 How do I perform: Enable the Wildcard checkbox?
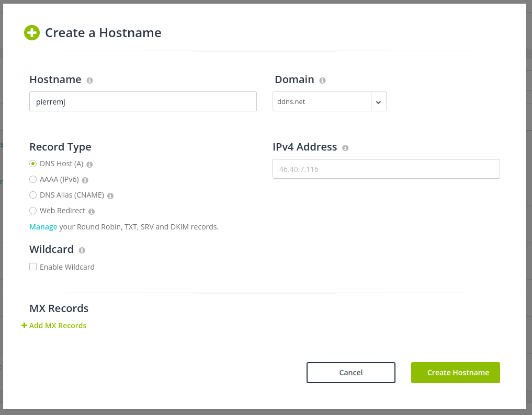33,267
